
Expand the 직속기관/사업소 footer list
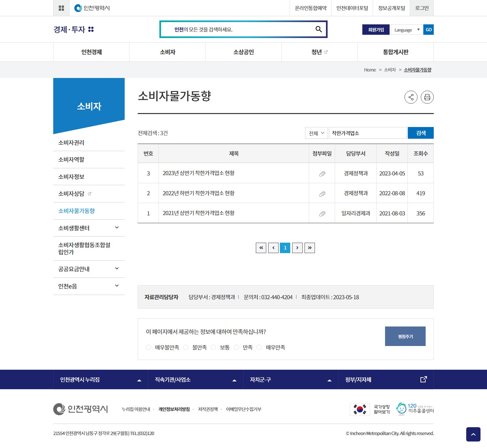point(196,379)
